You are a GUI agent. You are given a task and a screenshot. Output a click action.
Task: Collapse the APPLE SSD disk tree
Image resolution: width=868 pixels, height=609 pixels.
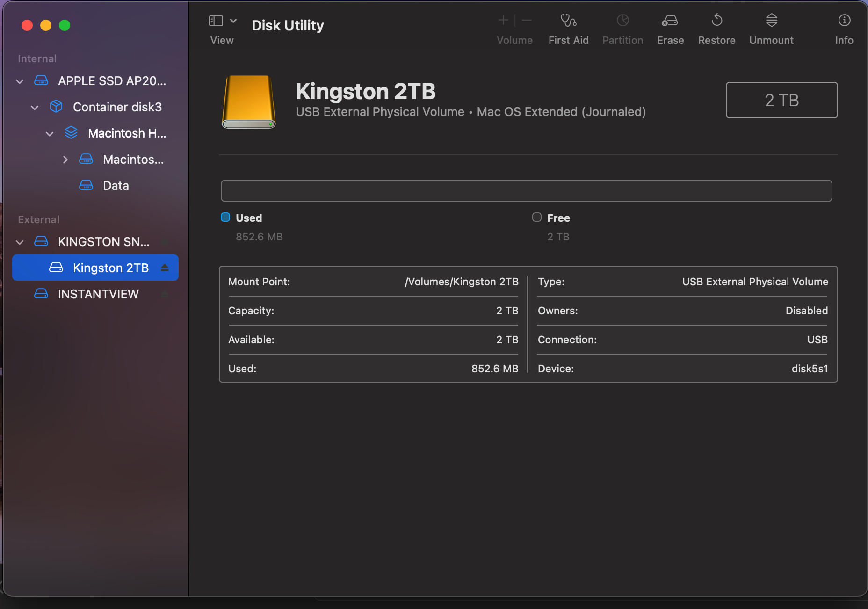coord(20,81)
